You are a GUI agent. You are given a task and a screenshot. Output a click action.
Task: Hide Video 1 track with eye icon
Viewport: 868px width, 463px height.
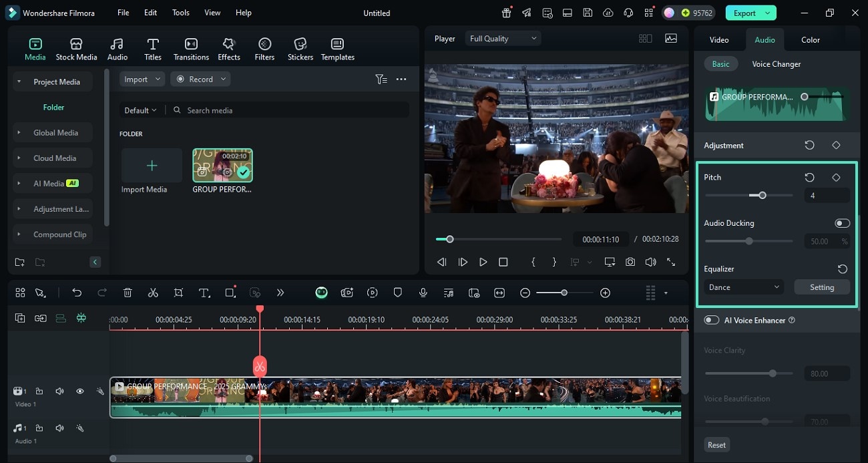pyautogui.click(x=79, y=391)
